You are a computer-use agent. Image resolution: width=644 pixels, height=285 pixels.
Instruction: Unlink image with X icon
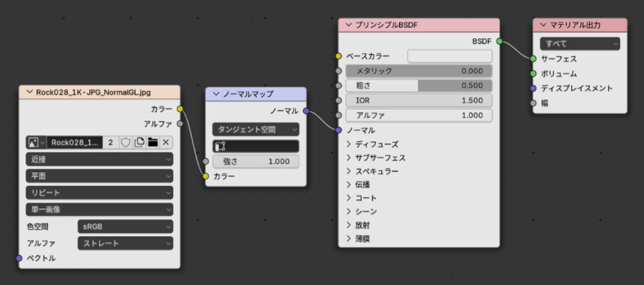166,142
